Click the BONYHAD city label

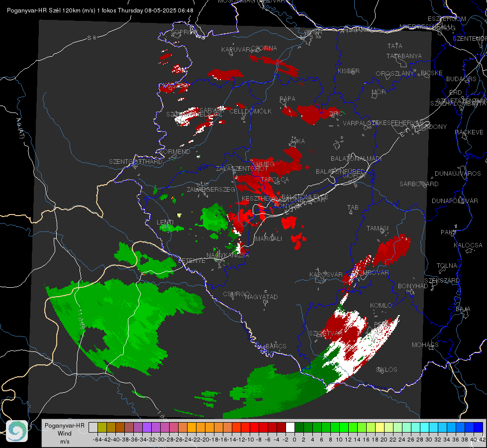point(413,286)
